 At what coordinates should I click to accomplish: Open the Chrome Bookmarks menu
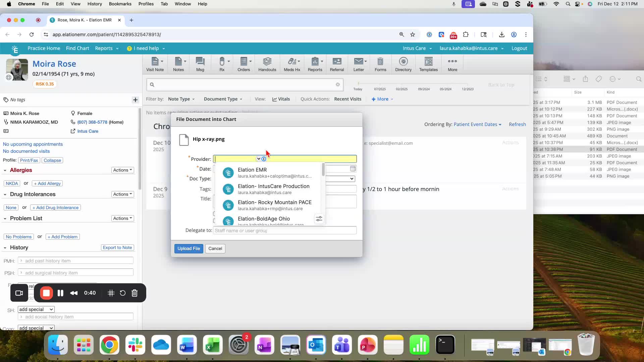[x=120, y=4]
